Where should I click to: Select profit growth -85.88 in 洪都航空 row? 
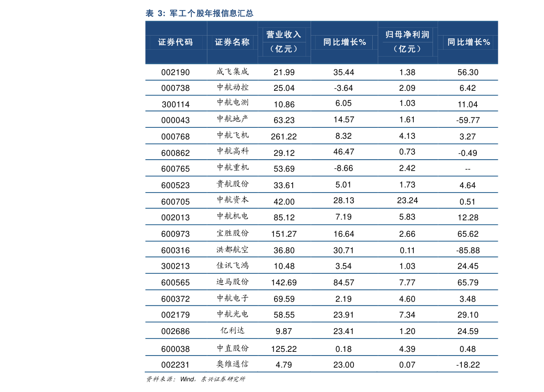pos(468,250)
